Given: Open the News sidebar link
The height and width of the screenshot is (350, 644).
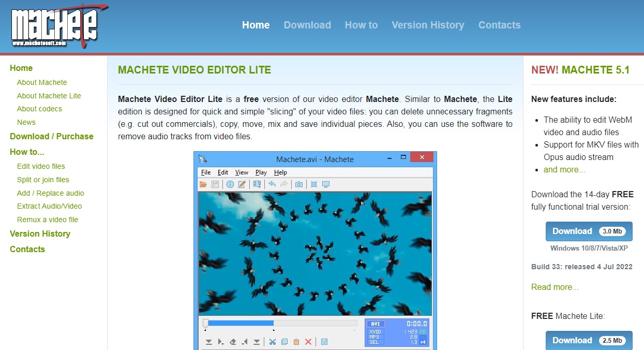Looking at the screenshot, I should point(26,122).
